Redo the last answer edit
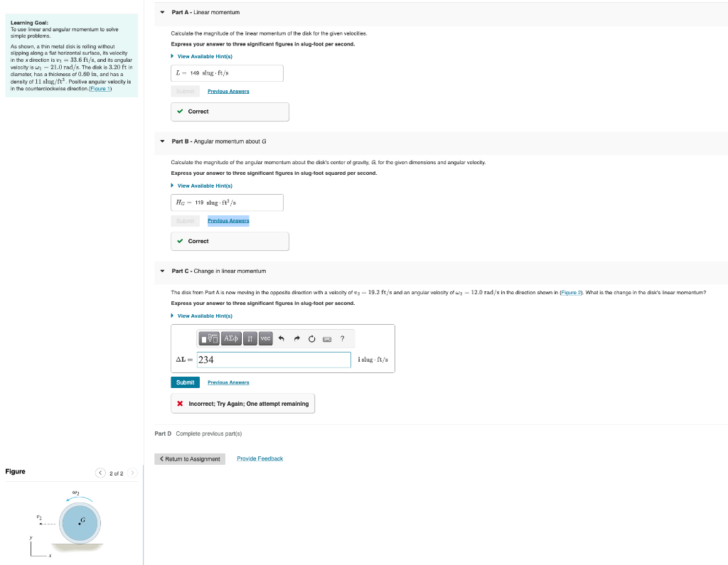 pos(296,338)
